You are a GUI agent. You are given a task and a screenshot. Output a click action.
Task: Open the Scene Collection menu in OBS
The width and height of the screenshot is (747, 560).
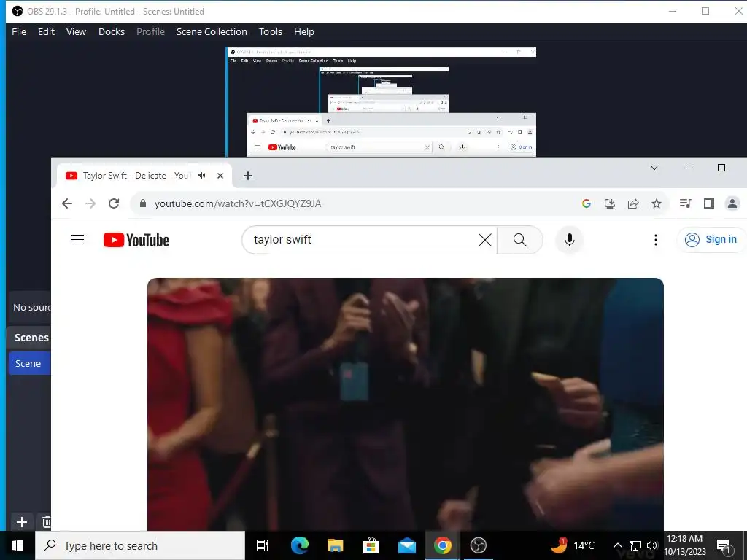pos(212,32)
